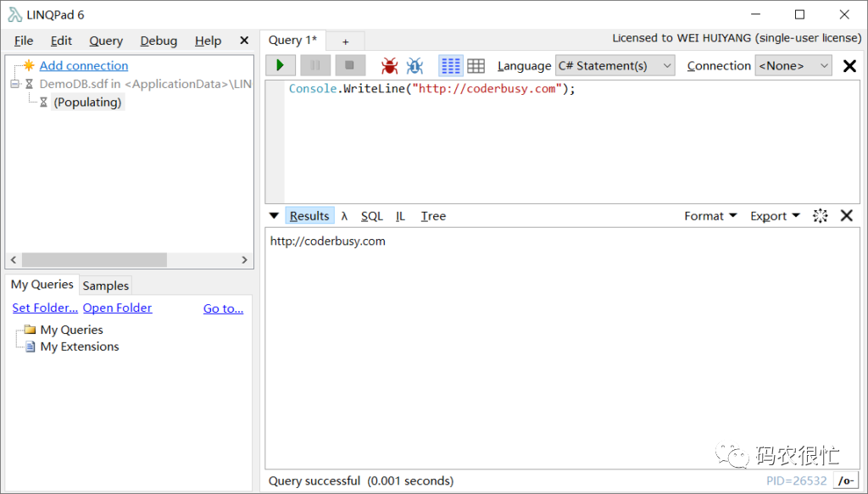Image resolution: width=868 pixels, height=494 pixels.
Task: Open the Query menu
Action: point(106,41)
